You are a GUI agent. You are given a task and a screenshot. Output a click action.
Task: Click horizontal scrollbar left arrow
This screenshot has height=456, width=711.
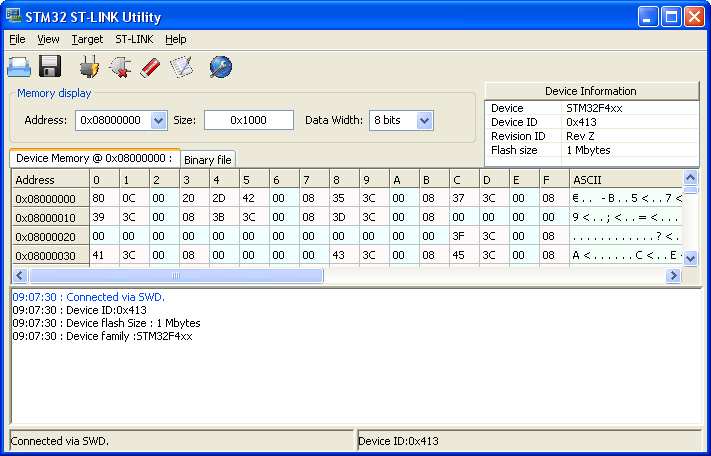[19, 275]
